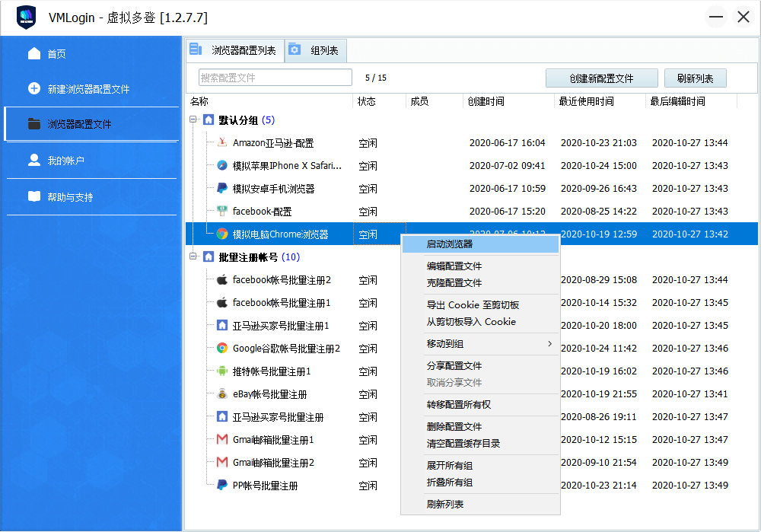
Task: Click the 默认分组 group home icon
Action: click(209, 120)
